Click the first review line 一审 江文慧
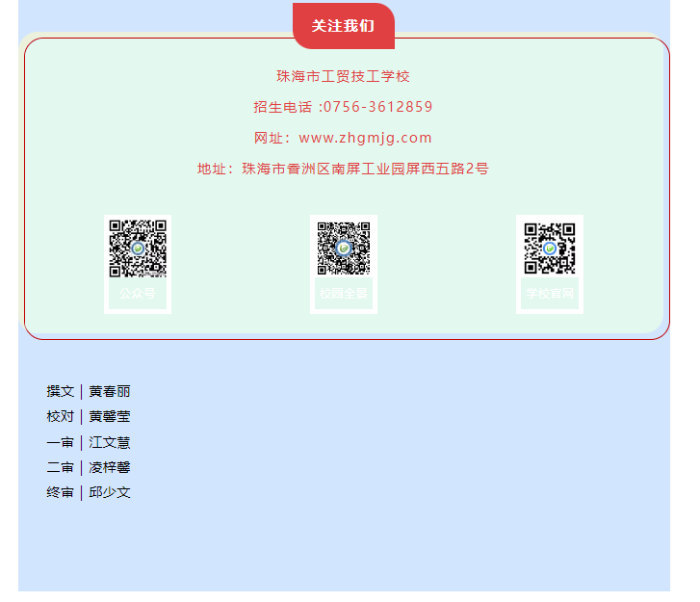700x602 pixels. click(x=89, y=442)
